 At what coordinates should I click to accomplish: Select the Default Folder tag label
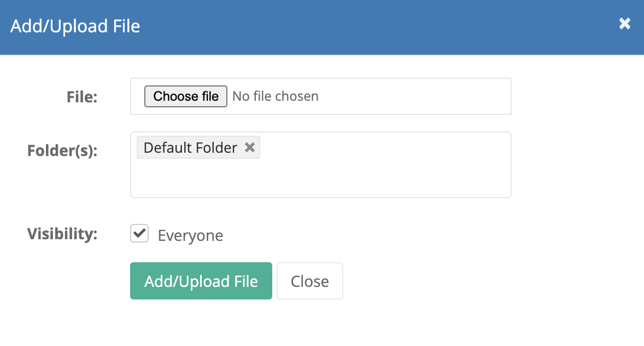191,147
